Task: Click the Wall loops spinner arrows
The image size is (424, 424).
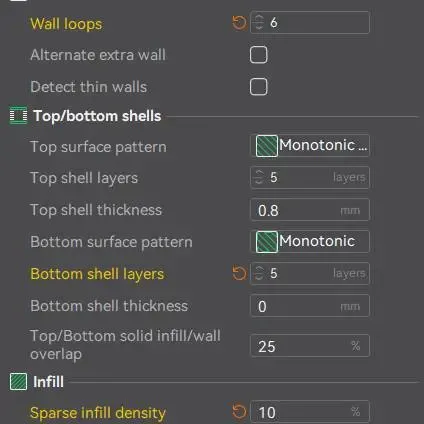Action: pos(259,23)
